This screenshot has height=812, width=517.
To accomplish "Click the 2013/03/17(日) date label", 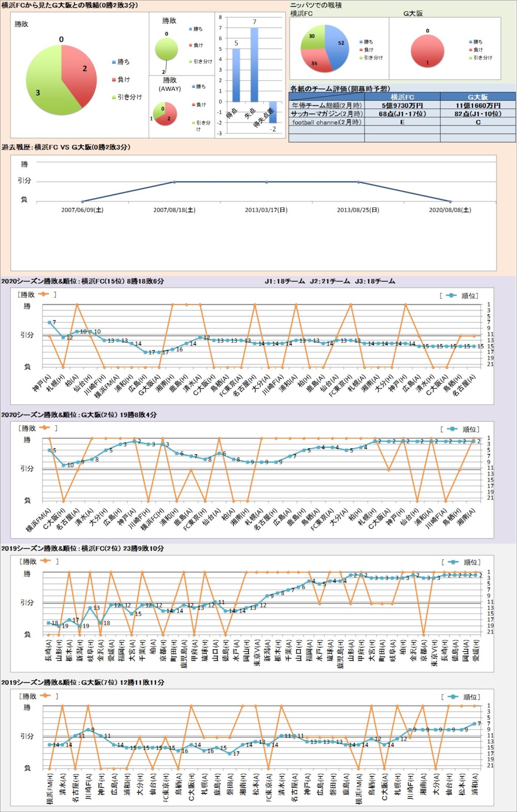I will click(x=266, y=210).
